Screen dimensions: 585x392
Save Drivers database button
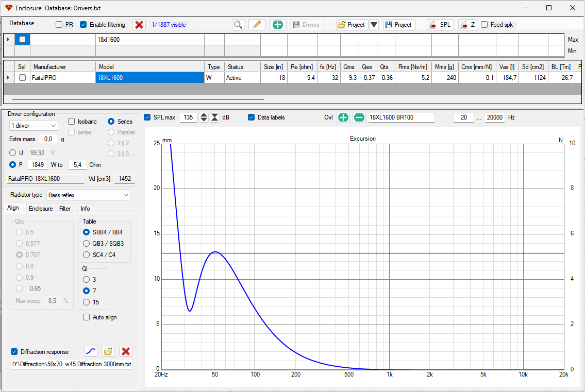307,25
